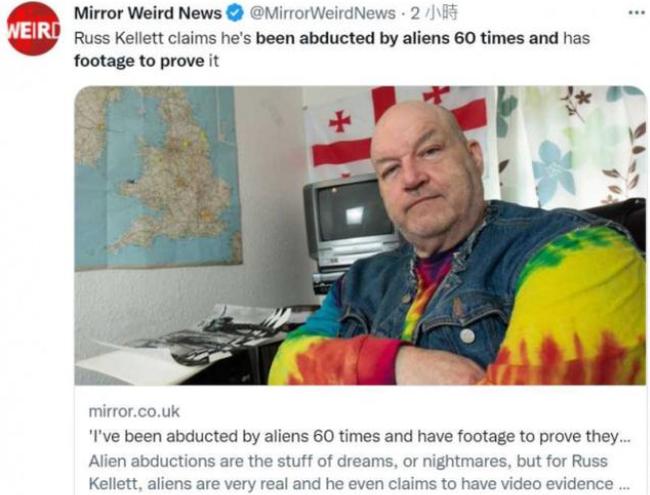
Task: Click bold phrase 'been abducted by aliens 60 times'
Action: (x=390, y=38)
